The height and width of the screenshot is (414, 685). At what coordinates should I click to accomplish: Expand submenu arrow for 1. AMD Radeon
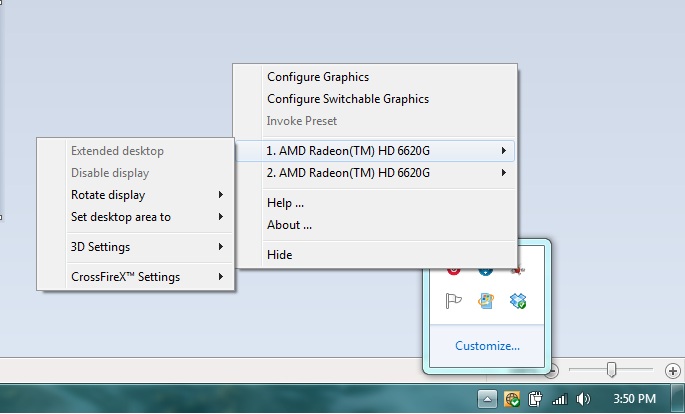coord(504,151)
